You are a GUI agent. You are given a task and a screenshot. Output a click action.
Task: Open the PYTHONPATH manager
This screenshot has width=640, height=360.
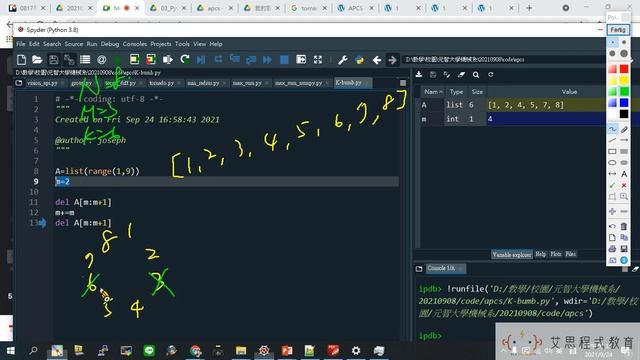click(359, 60)
